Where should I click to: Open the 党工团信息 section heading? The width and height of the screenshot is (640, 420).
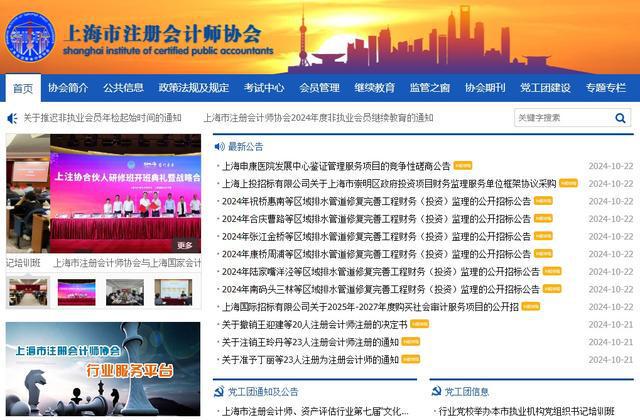click(467, 392)
